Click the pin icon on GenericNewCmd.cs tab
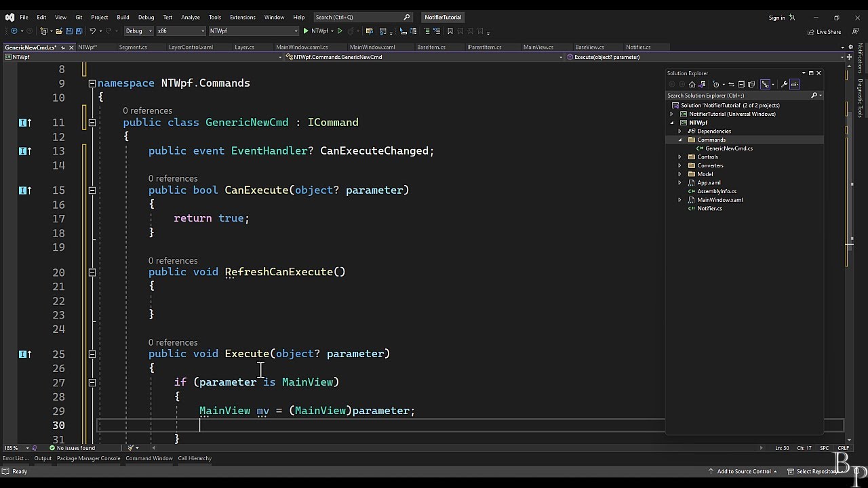 pos(64,47)
